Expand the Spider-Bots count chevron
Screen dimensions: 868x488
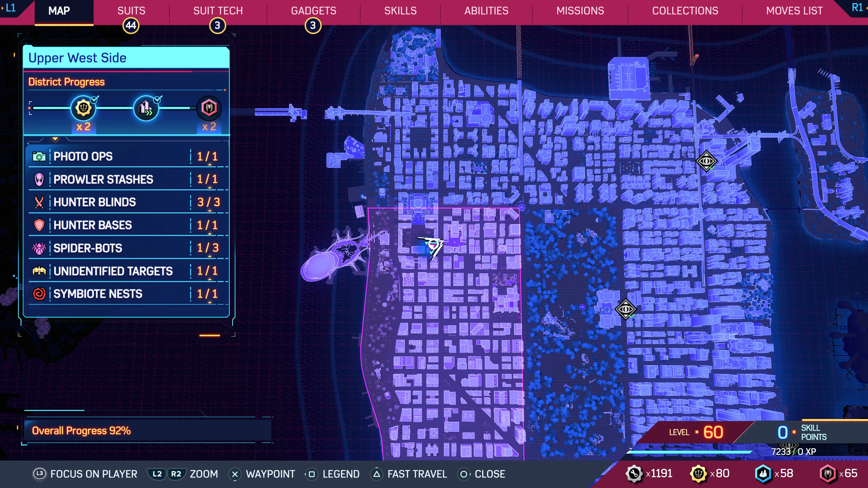click(x=210, y=256)
